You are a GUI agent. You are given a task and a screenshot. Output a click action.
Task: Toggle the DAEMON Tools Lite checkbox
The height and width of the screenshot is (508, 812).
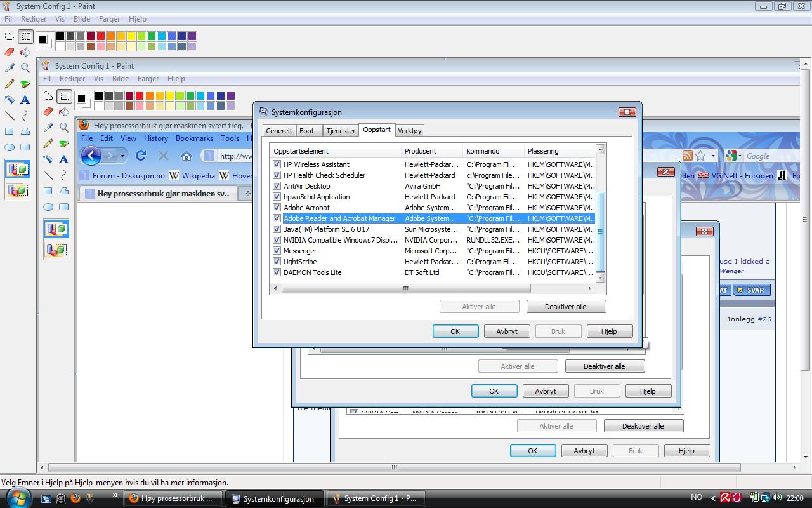click(x=277, y=272)
